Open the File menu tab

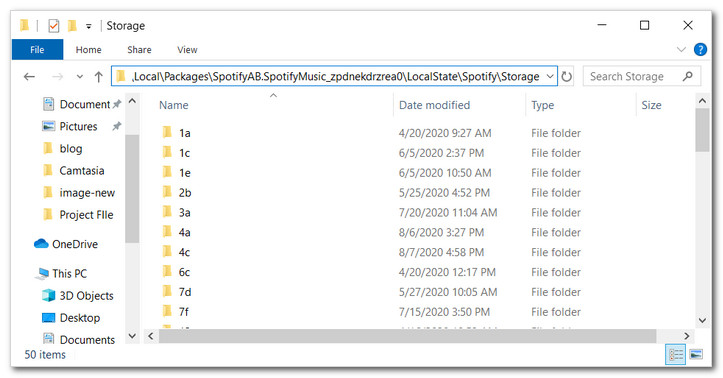pyautogui.click(x=37, y=50)
